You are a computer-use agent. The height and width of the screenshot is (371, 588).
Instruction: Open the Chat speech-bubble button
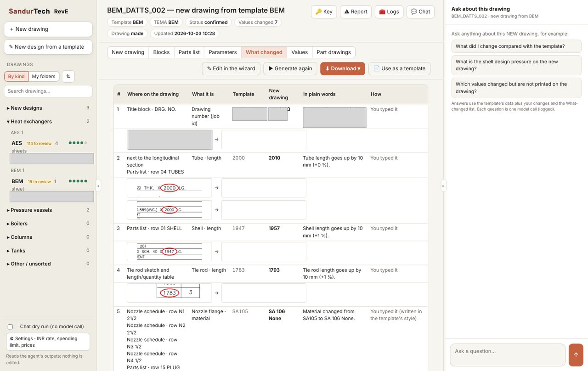[x=420, y=11]
